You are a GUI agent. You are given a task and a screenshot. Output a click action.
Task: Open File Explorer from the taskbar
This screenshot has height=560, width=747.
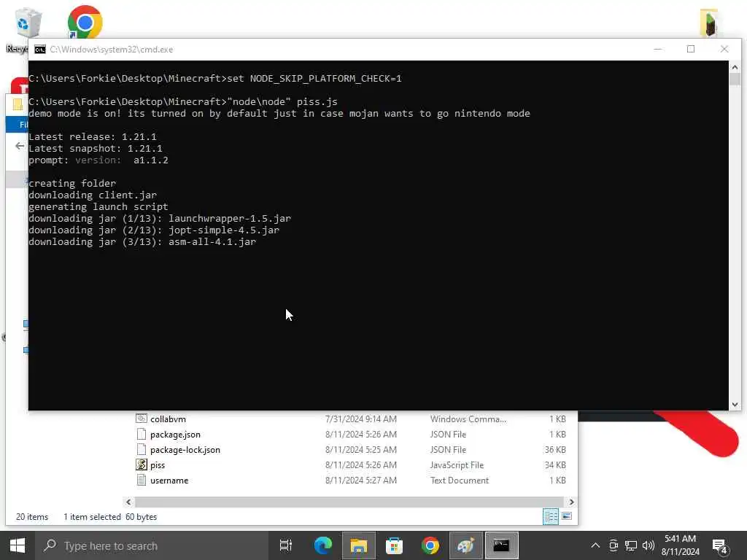click(359, 545)
